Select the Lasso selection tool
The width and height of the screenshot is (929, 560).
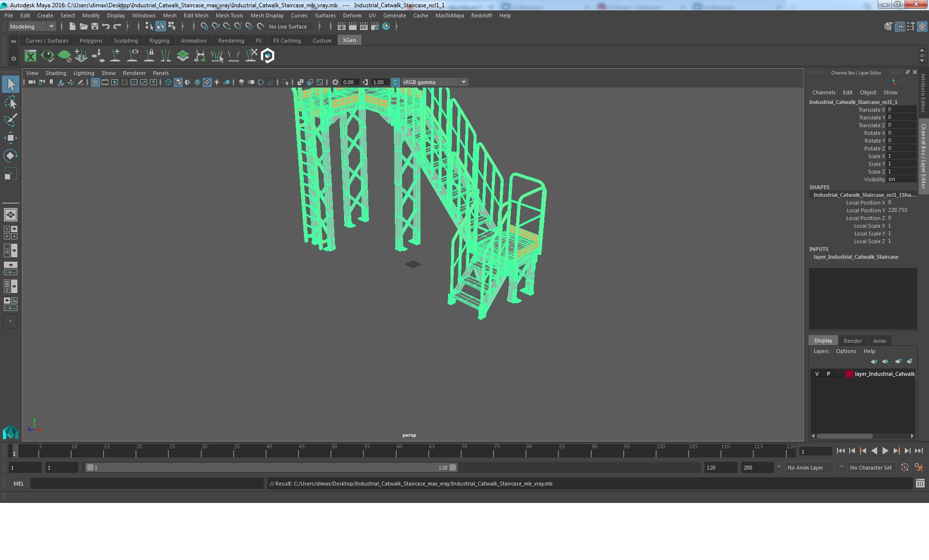point(10,102)
